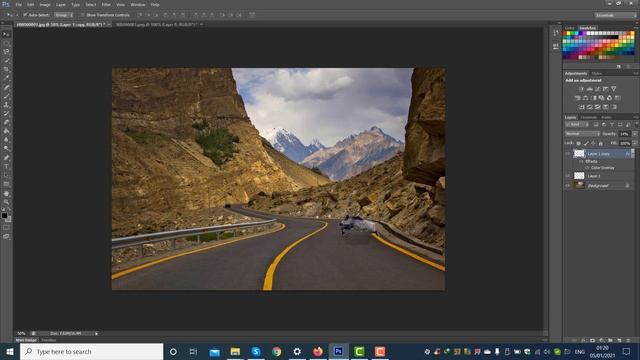The height and width of the screenshot is (360, 640).
Task: Hide the Layer 1 layer
Action: 567,176
